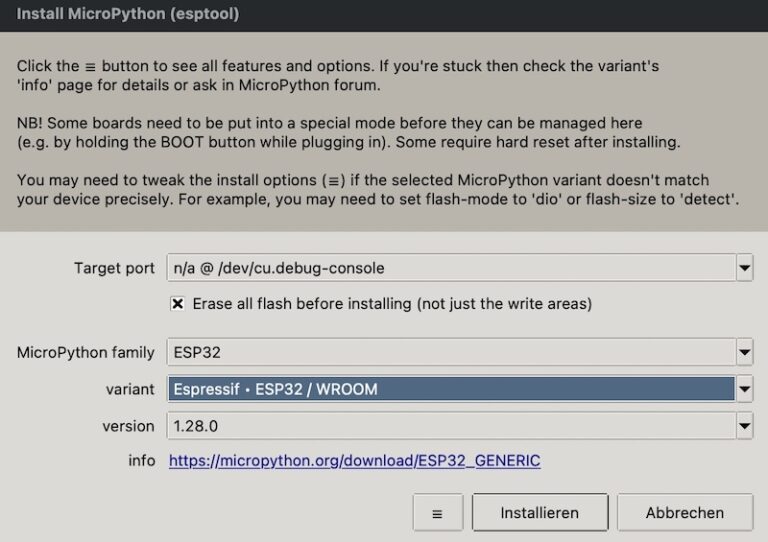Click the 'Install MicroPython (esptool)' title text
This screenshot has height=542, width=768.
click(x=128, y=14)
